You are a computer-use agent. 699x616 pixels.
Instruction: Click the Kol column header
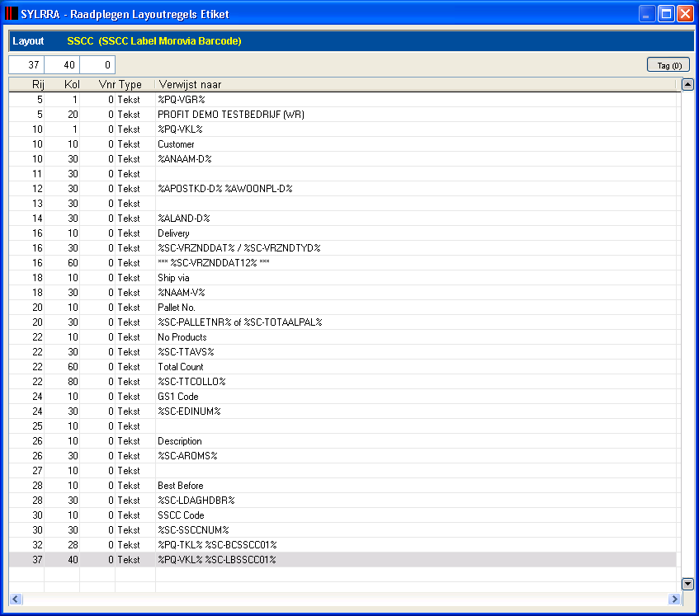[63, 85]
